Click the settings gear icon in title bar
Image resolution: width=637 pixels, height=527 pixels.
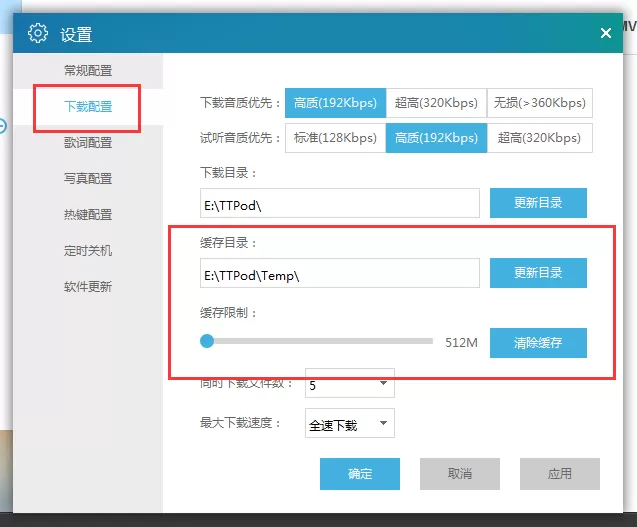pyautogui.click(x=38, y=33)
